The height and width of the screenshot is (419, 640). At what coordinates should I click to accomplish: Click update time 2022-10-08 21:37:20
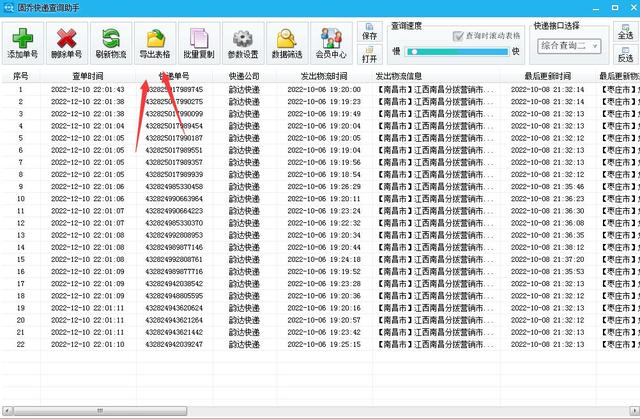[x=548, y=259]
